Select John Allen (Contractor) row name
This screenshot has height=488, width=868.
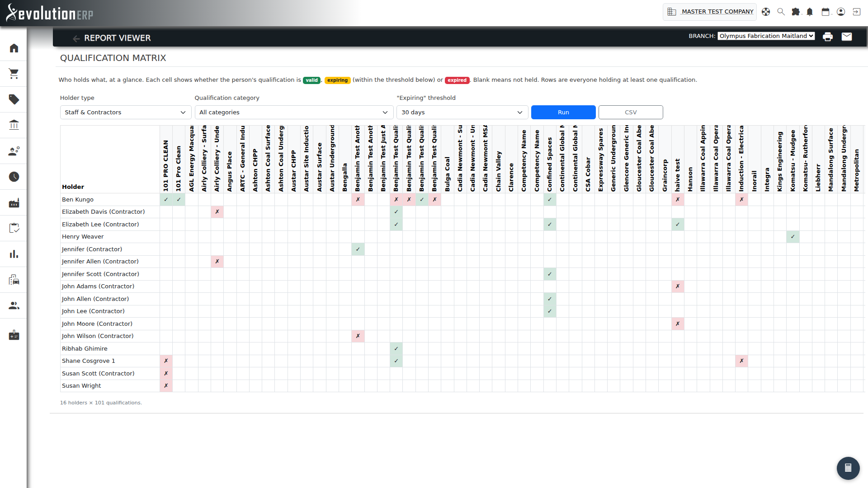[95, 299]
